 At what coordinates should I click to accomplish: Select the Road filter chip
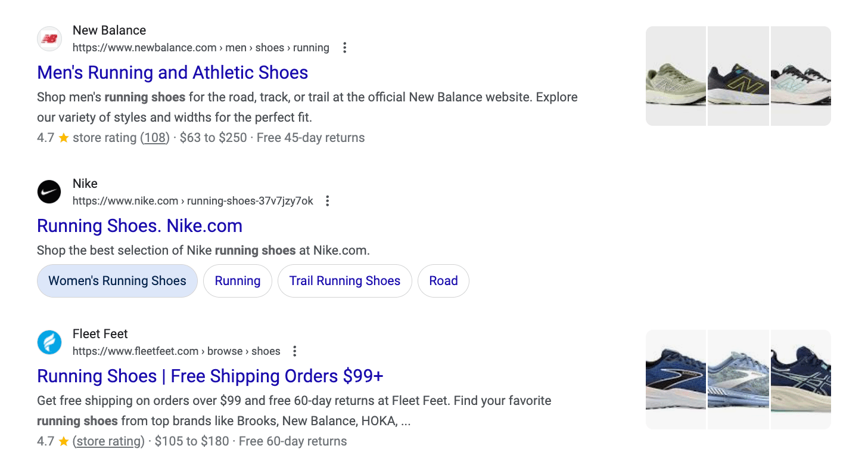pos(443,280)
